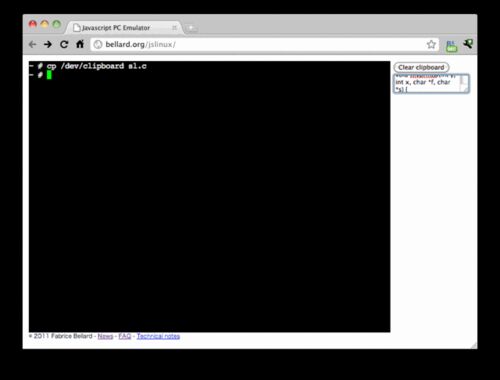Click the yellow minimize window button
Image resolution: width=500 pixels, height=380 pixels.
[45, 24]
